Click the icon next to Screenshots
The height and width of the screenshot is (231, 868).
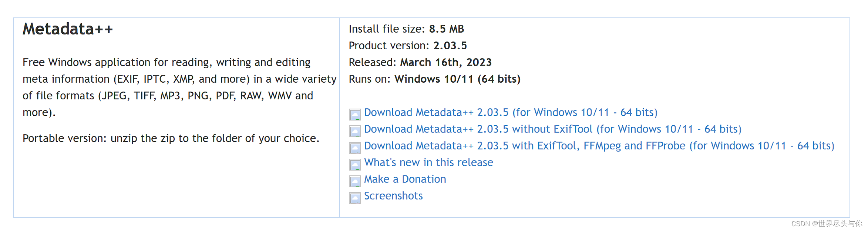(355, 198)
